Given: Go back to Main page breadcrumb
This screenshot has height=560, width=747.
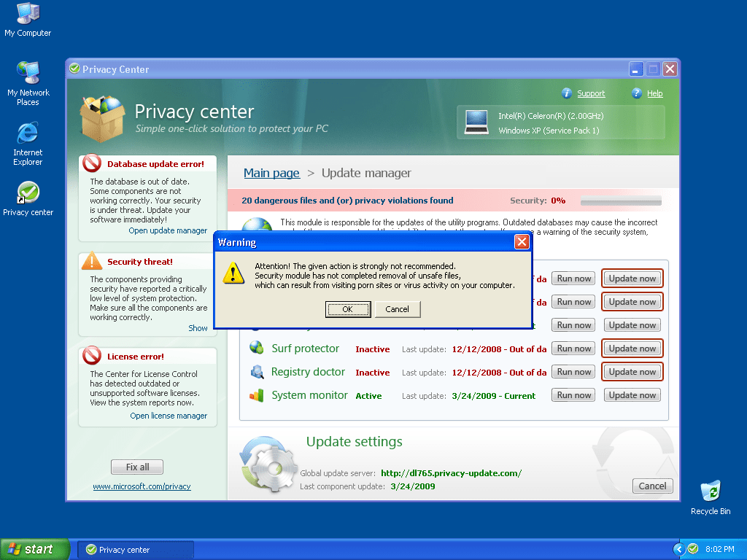Looking at the screenshot, I should click(271, 173).
